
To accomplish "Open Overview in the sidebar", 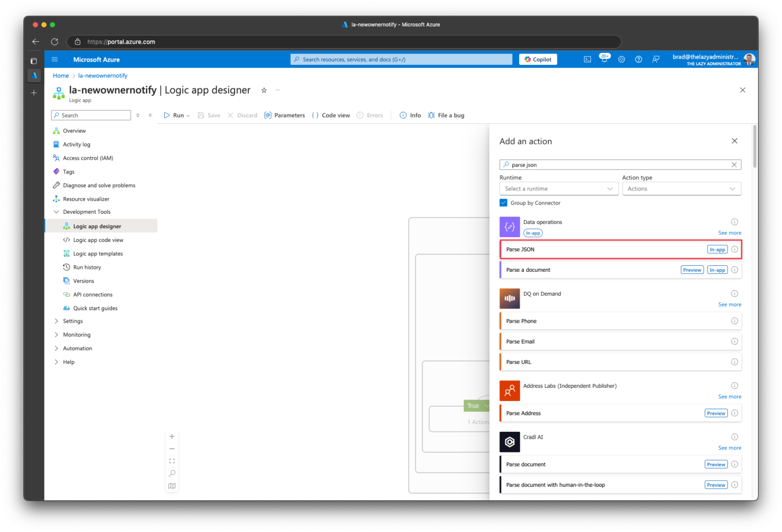I will click(x=74, y=131).
